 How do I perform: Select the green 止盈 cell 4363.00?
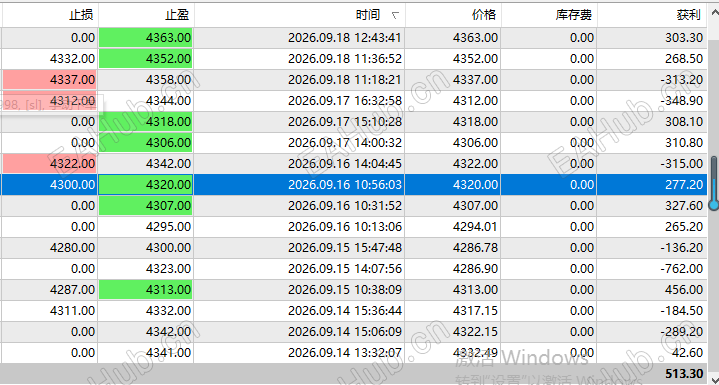click(x=146, y=38)
